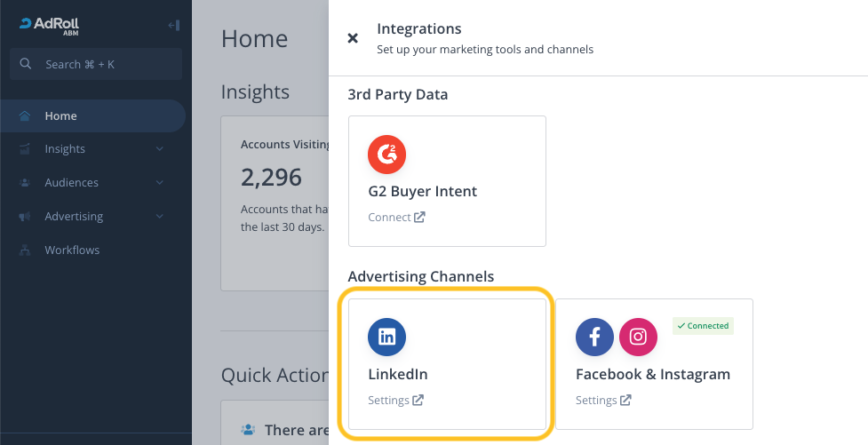The height and width of the screenshot is (445, 868).
Task: Click the Workflows sidebar icon
Action: pos(25,250)
